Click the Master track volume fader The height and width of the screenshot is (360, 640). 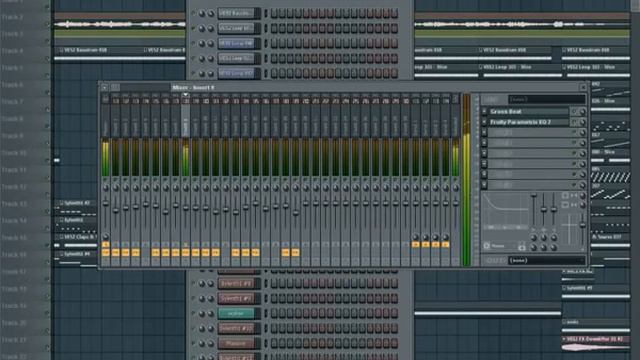105,203
